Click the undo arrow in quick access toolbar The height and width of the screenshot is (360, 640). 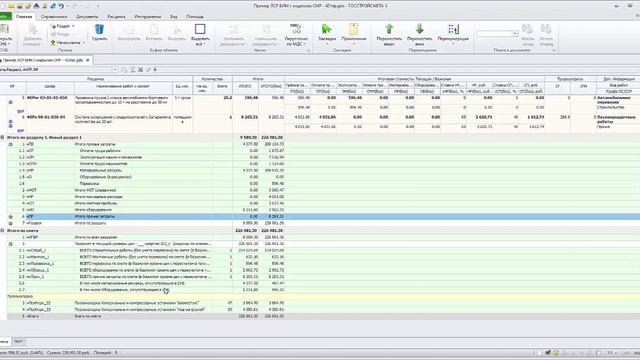[61, 6]
